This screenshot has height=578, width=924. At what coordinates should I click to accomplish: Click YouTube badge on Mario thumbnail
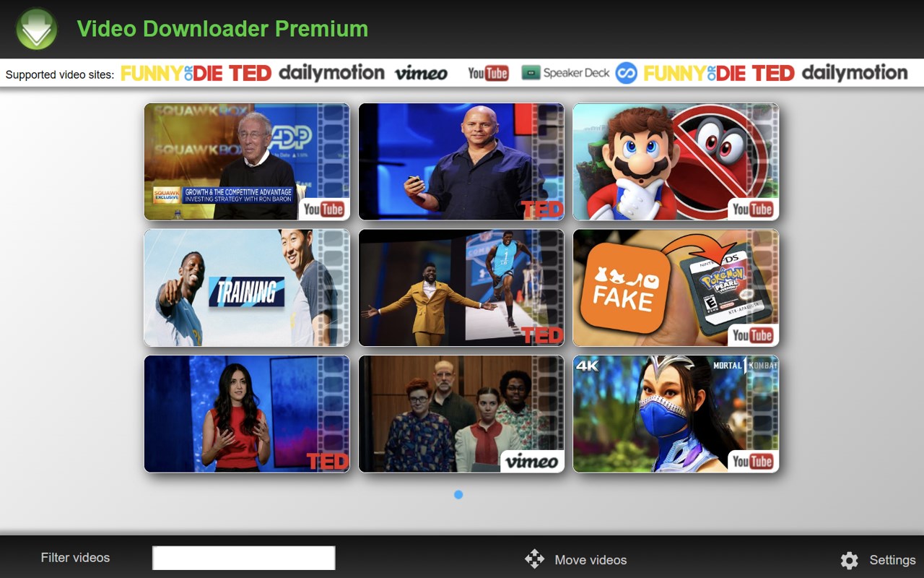coord(752,209)
